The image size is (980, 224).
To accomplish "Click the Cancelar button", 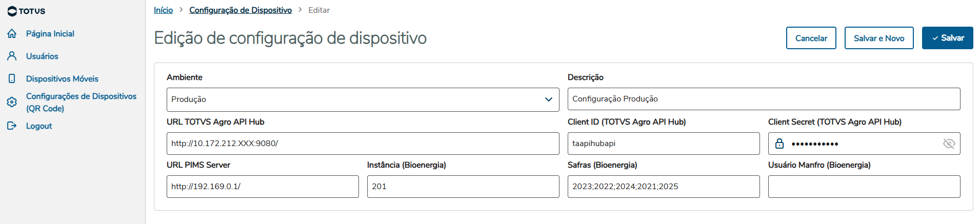I will (811, 38).
